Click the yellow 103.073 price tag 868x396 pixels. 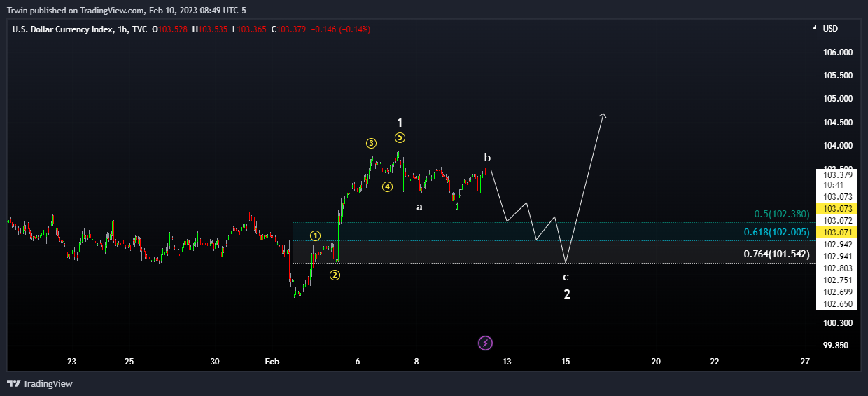click(837, 209)
